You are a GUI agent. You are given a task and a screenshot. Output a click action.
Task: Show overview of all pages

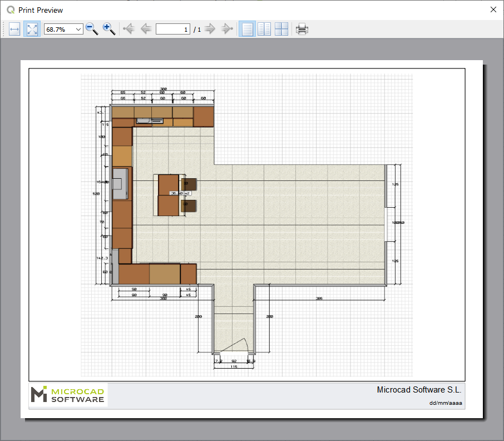[x=281, y=29]
